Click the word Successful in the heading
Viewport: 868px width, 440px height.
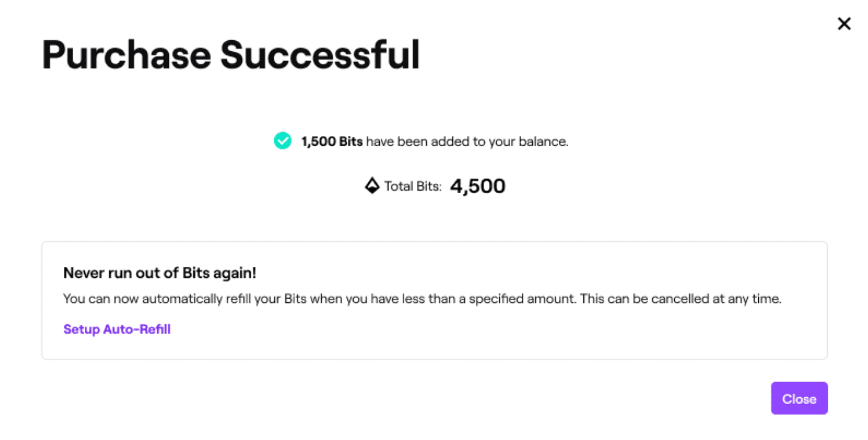(x=320, y=54)
